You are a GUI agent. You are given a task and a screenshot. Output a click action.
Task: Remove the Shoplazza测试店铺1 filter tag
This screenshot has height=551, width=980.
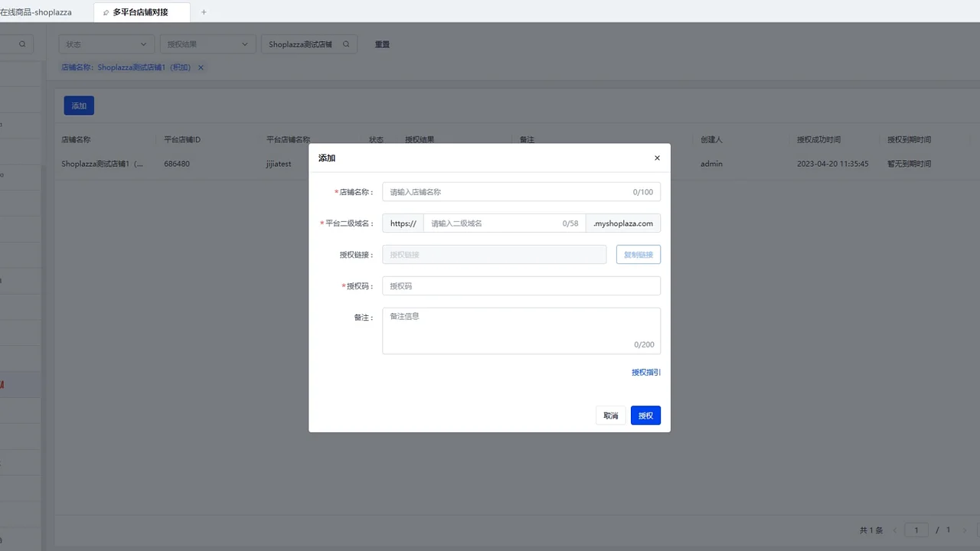pos(200,67)
